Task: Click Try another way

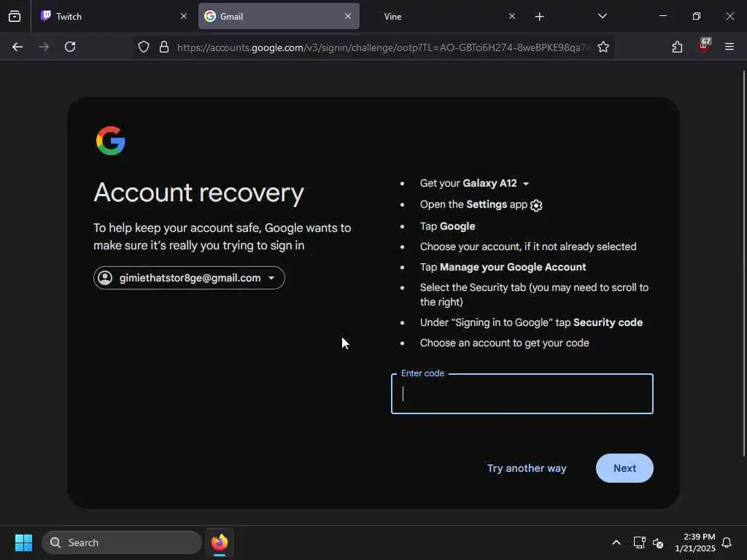Action: [x=527, y=468]
